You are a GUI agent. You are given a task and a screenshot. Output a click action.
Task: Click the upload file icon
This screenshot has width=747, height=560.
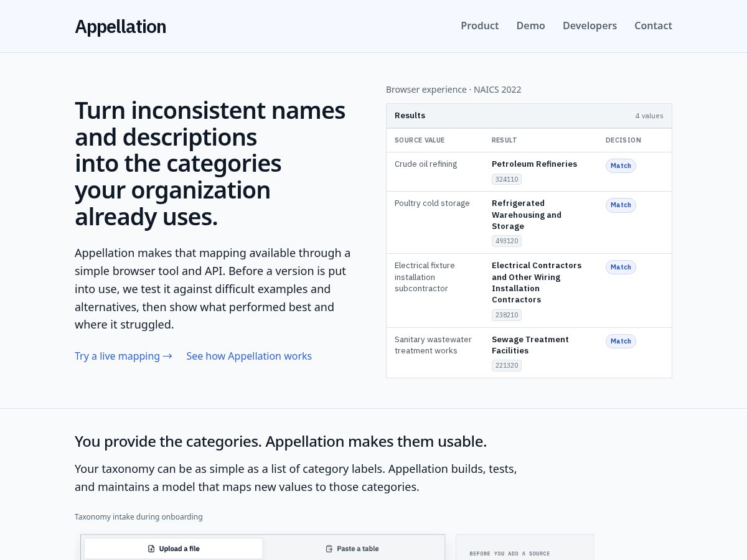tap(151, 549)
